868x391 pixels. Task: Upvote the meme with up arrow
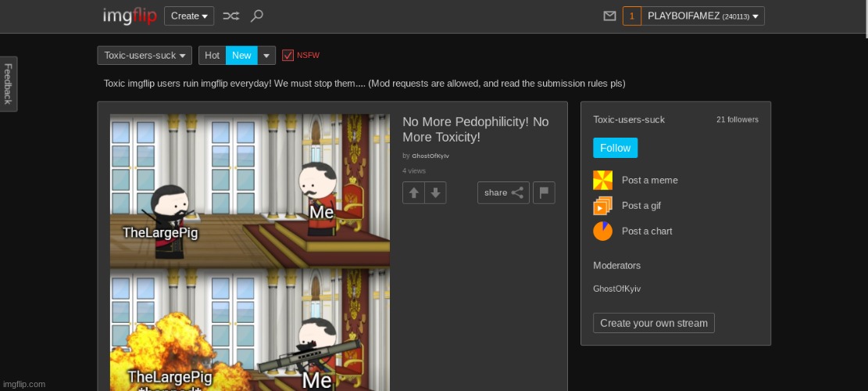click(414, 192)
